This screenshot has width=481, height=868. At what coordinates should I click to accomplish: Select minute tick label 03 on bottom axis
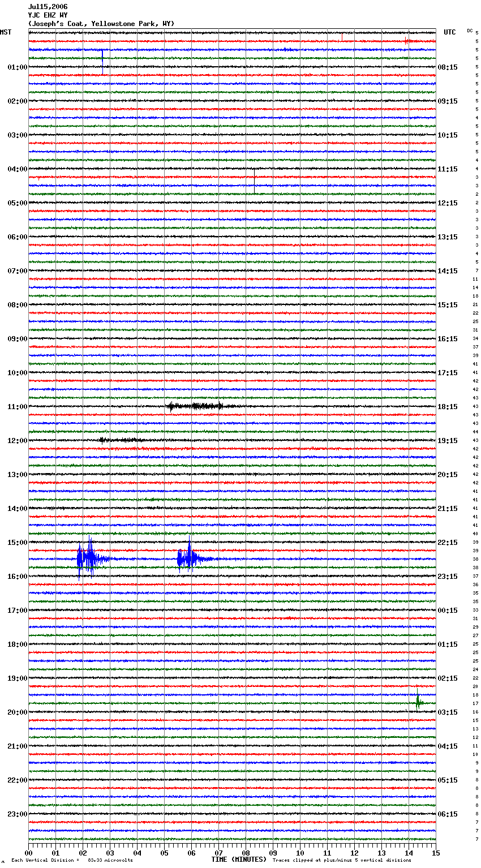click(x=110, y=853)
